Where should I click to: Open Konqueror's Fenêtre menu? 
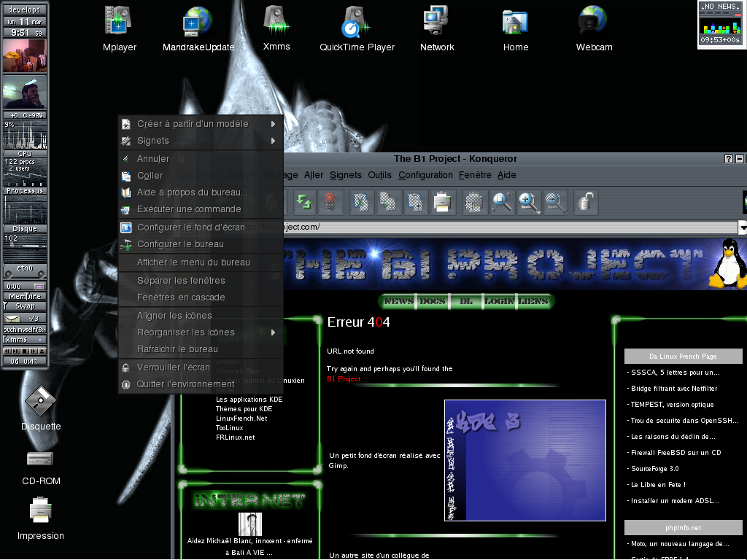coord(475,175)
